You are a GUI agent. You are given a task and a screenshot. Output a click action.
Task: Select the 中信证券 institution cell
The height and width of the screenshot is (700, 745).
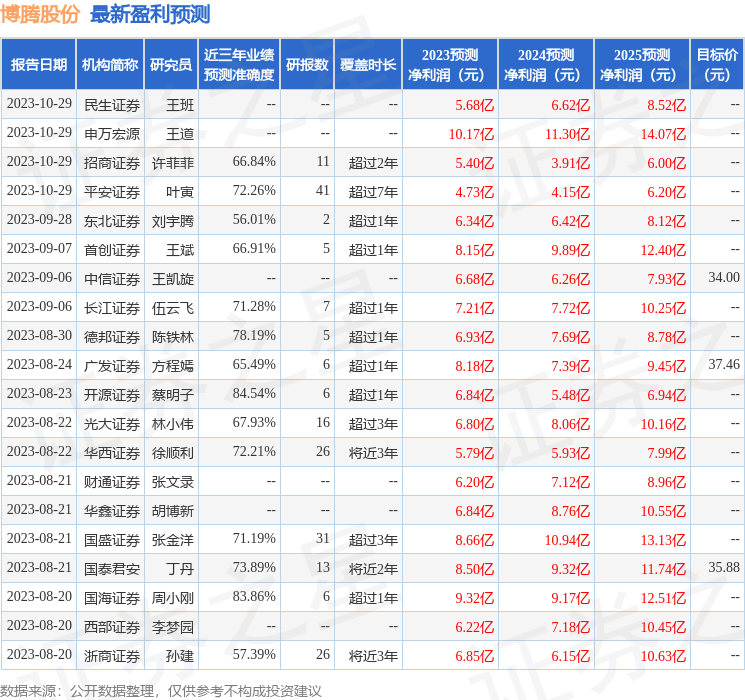112,279
